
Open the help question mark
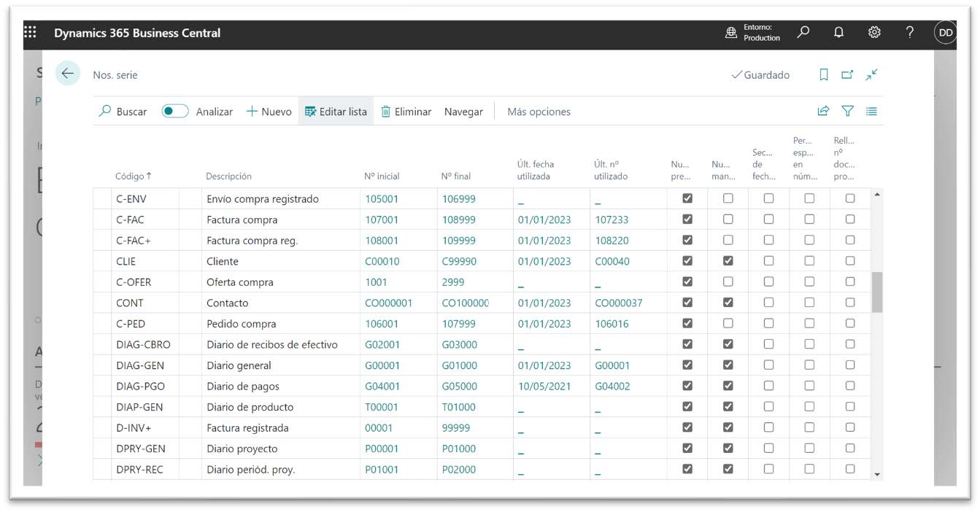point(909,32)
